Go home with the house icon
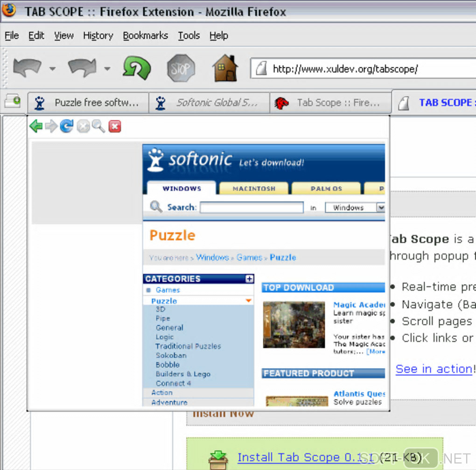 [x=225, y=68]
